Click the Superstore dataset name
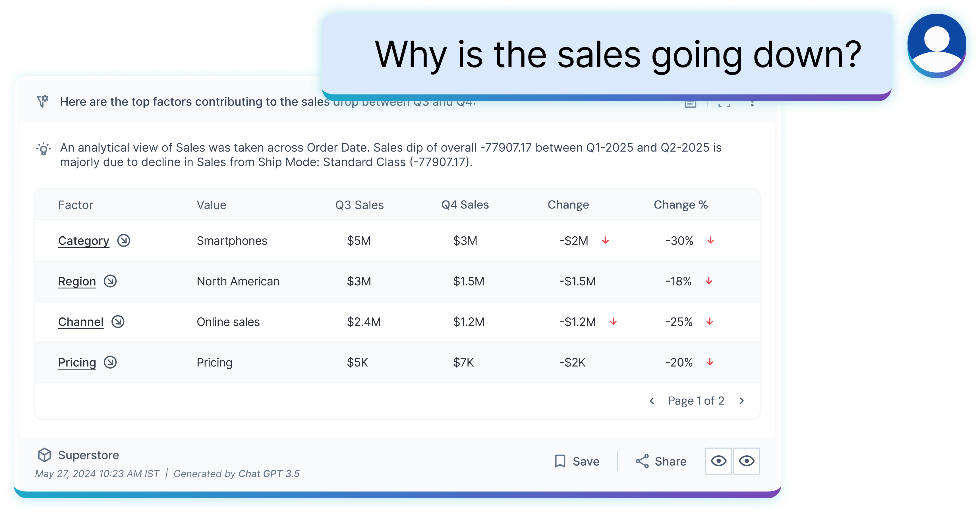The image size is (980, 512). pos(89,455)
